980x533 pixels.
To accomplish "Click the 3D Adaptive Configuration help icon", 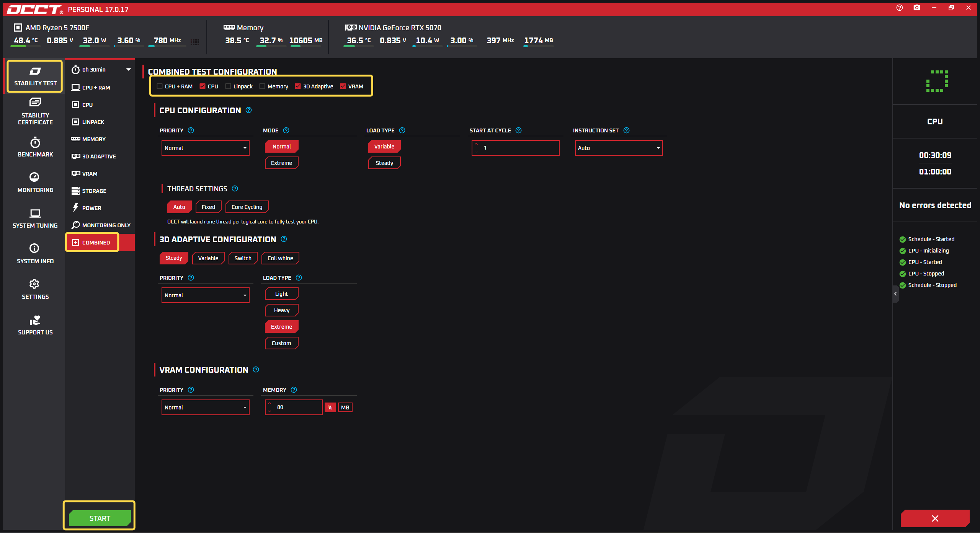I will (284, 239).
